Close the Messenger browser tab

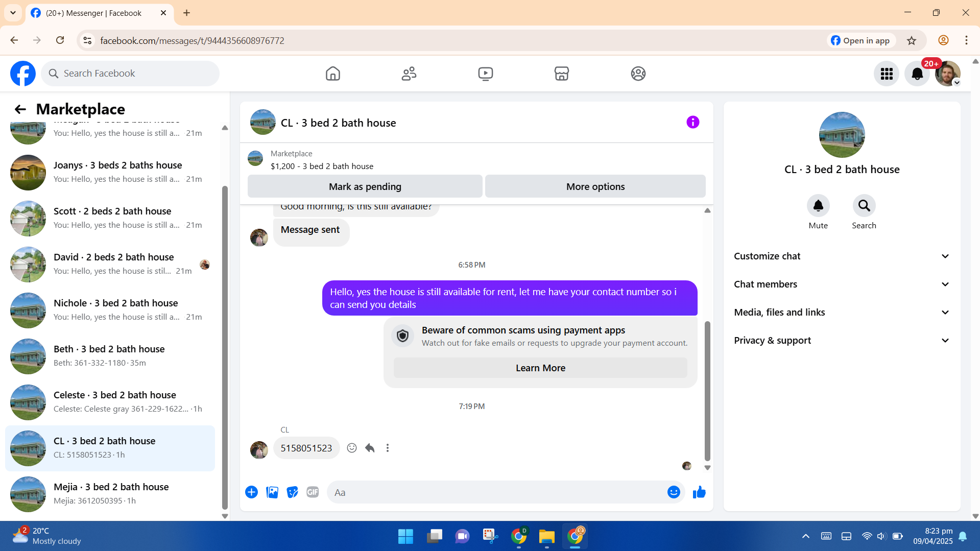tap(163, 13)
